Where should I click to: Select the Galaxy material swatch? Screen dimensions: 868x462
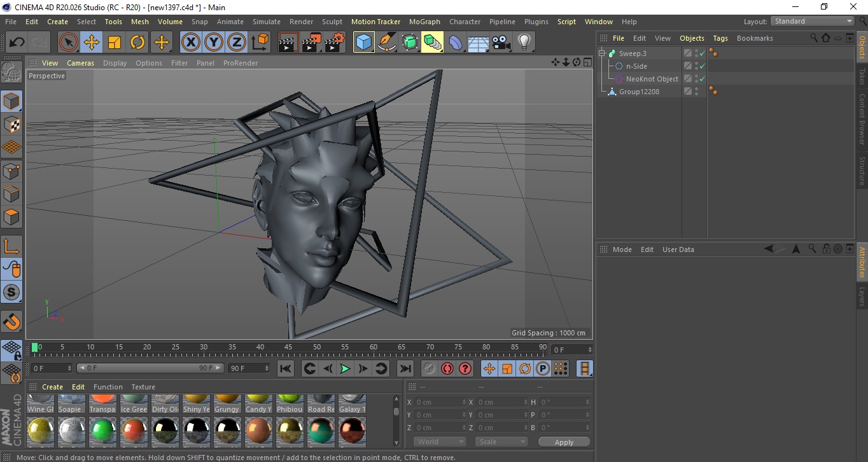click(352, 404)
